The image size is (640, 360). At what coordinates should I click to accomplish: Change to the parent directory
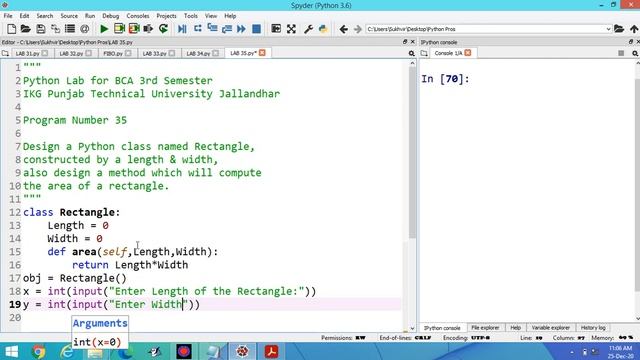pyautogui.click(x=634, y=29)
